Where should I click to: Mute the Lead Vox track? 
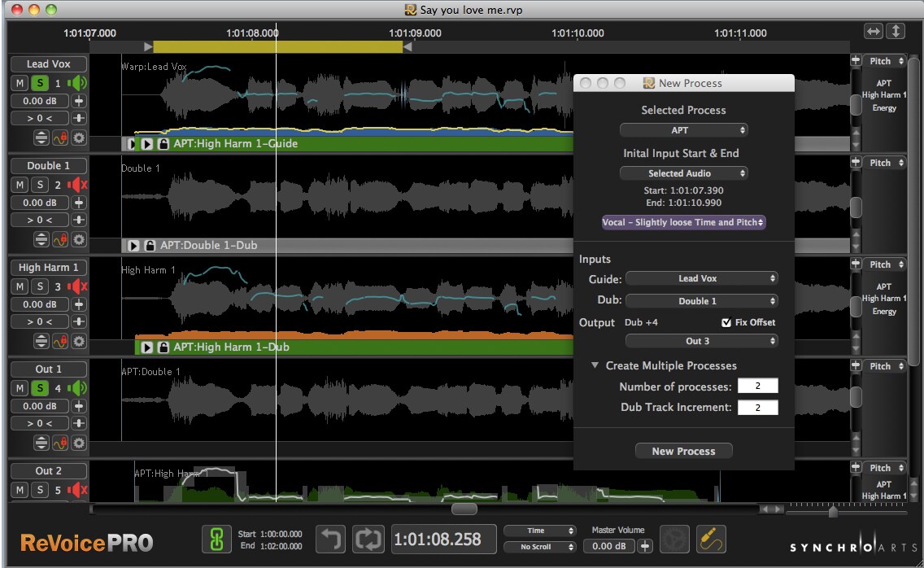click(20, 83)
